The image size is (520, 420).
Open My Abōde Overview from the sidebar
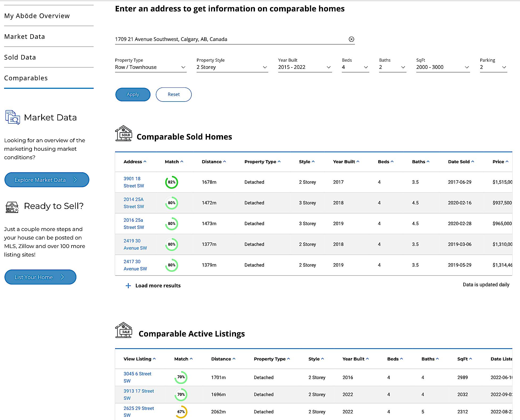(37, 16)
